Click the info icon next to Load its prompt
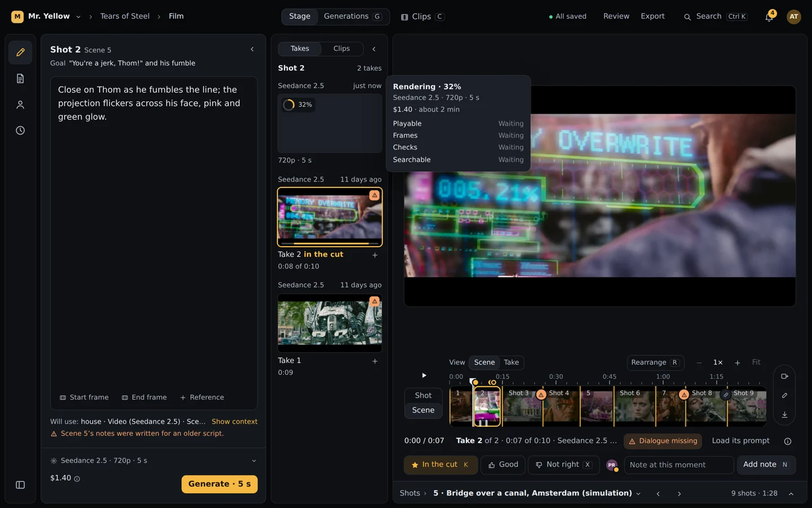 [788, 441]
